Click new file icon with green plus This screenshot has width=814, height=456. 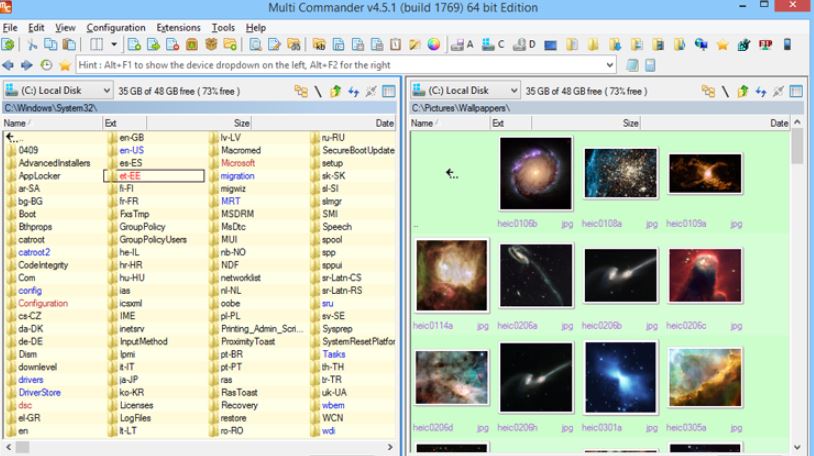[x=134, y=45]
